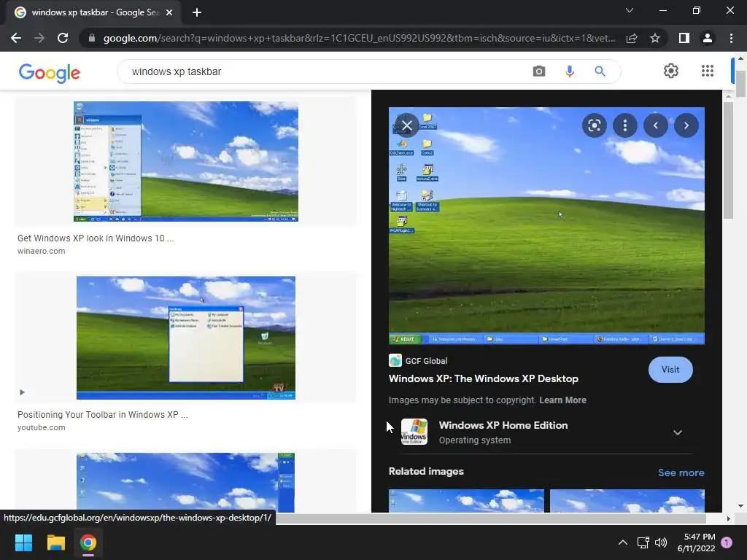Open the first related image thumbnail
This screenshot has height=560, width=747.
[466, 501]
